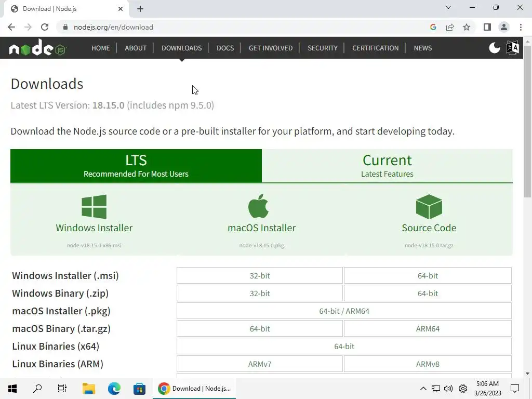Image resolution: width=532 pixels, height=399 pixels.
Task: Open Microsoft Store from taskbar
Action: click(x=139, y=389)
